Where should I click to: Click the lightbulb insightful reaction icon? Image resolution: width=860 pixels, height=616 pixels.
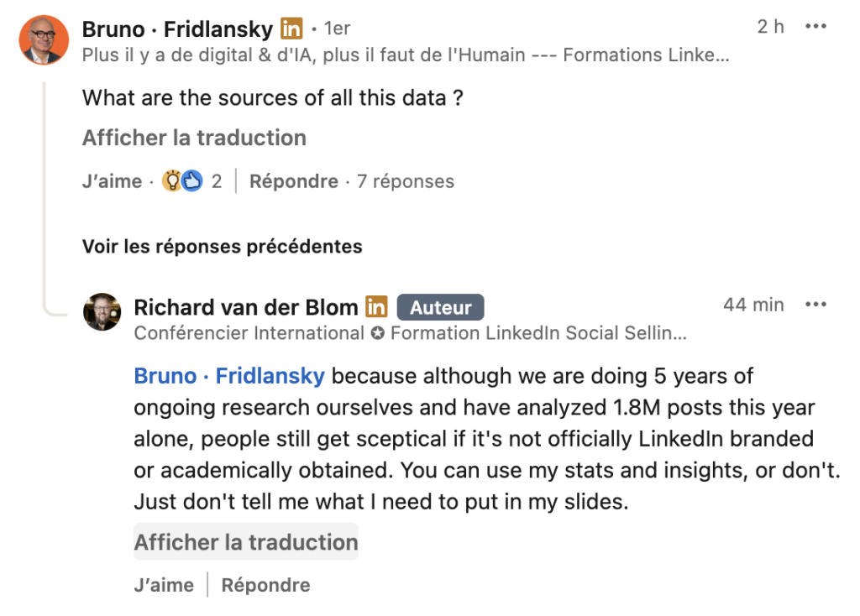click(171, 180)
